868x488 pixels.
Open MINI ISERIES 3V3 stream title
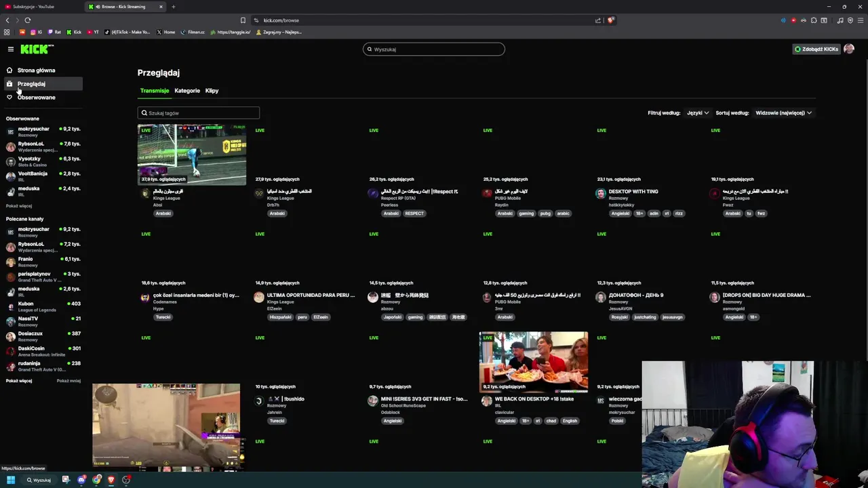click(x=424, y=399)
